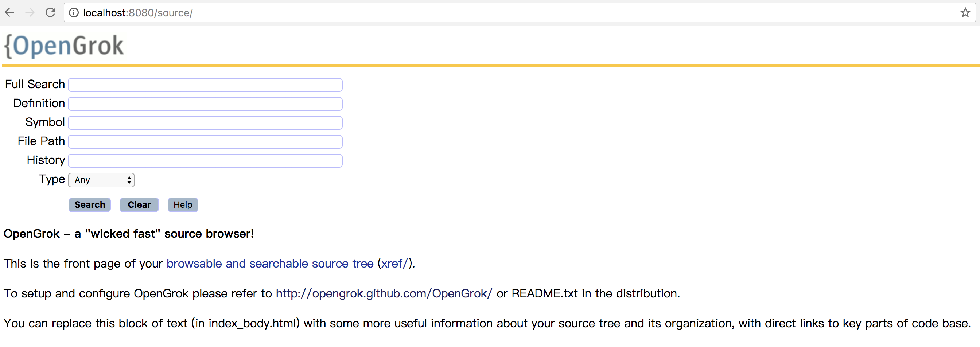Screen dimensions: 980x347
Task: Open the Help button
Action: (183, 205)
